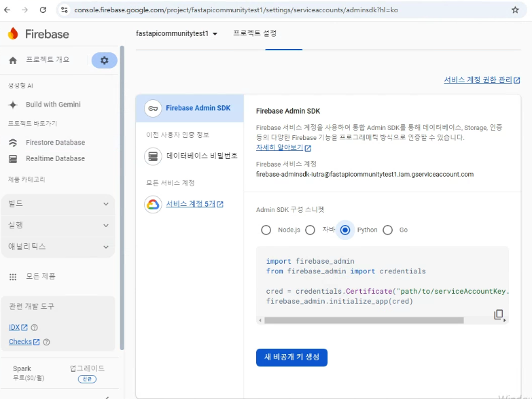
Task: Click the code snippet scroll left arrow
Action: (260, 320)
